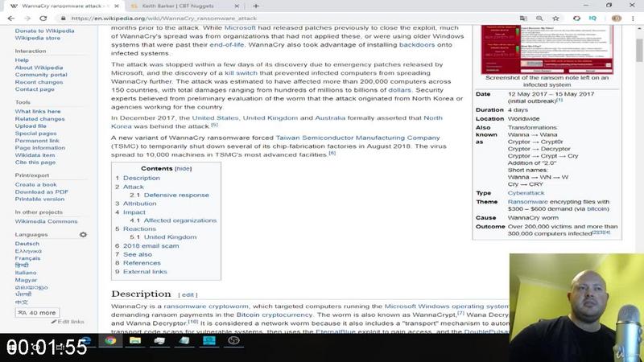The image size is (644, 362).
Task: Open Printable version
Action: (x=39, y=199)
